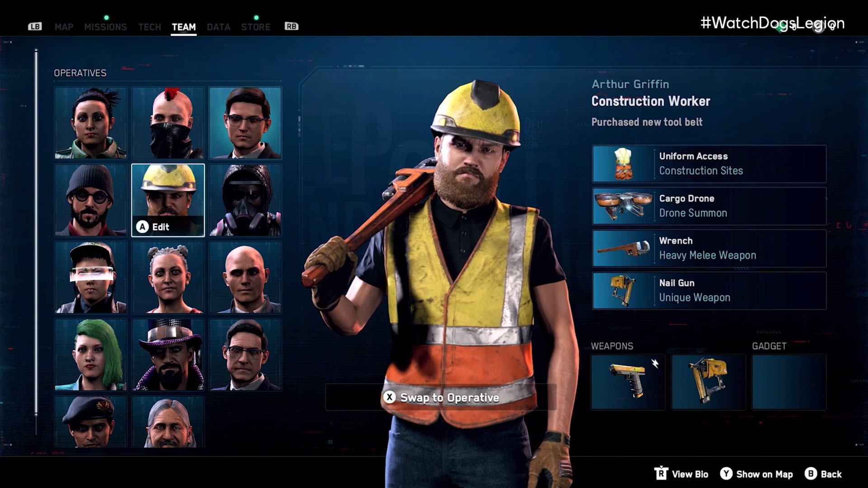868x488 pixels.
Task: Click Edit on the Construction Worker
Action: point(158,228)
